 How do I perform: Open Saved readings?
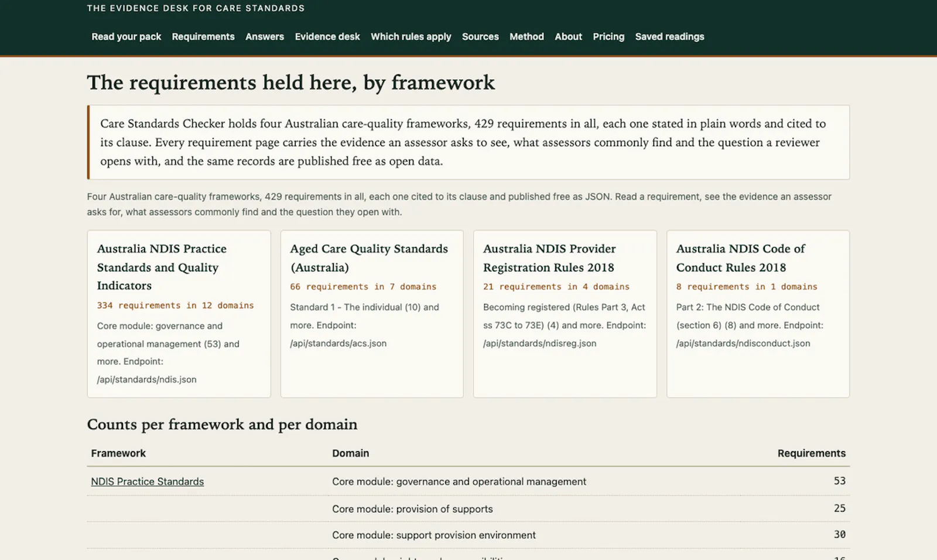pyautogui.click(x=669, y=36)
